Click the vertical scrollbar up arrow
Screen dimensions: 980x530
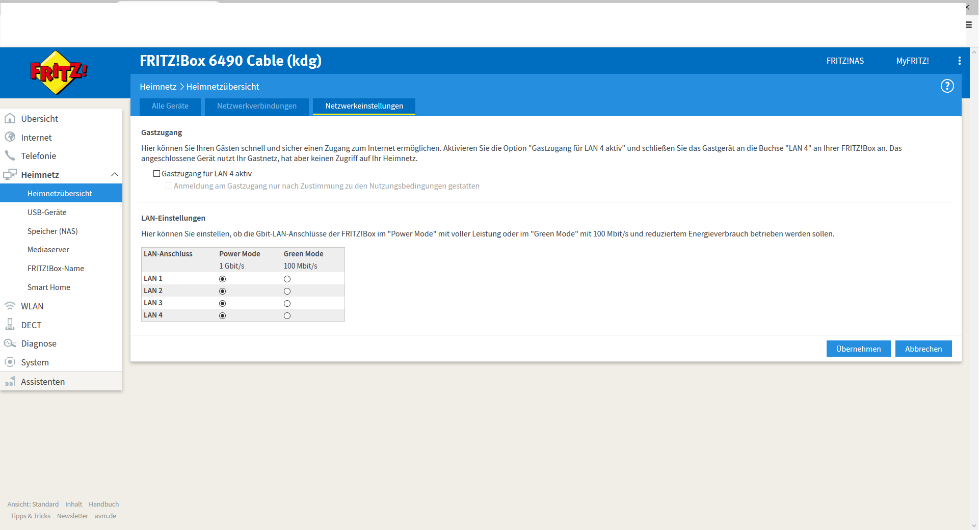point(974,51)
